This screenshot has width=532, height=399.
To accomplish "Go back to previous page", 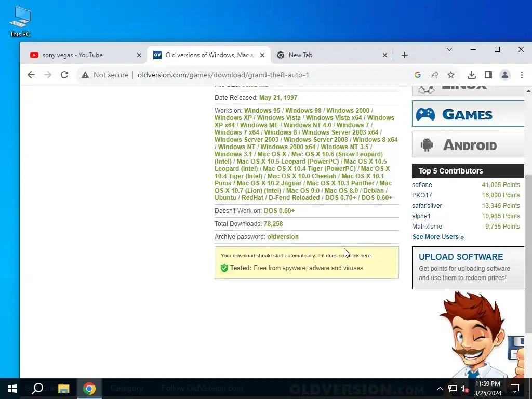I will [31, 75].
